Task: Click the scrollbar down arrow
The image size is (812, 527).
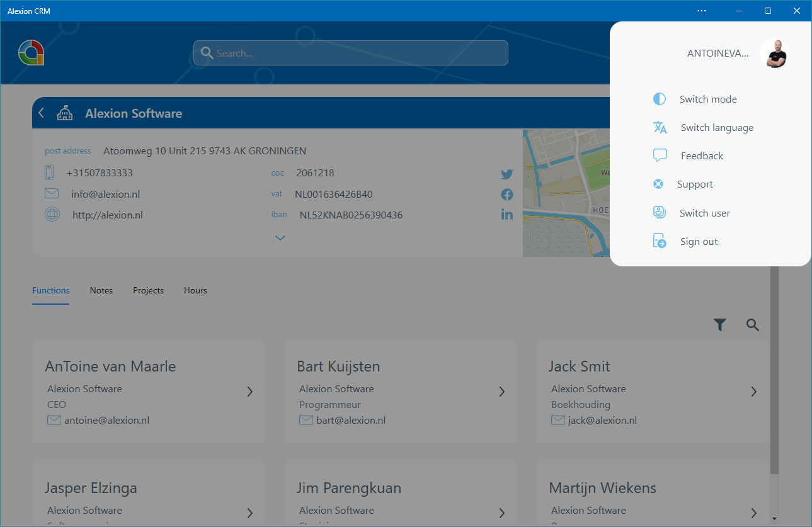Action: (x=774, y=519)
